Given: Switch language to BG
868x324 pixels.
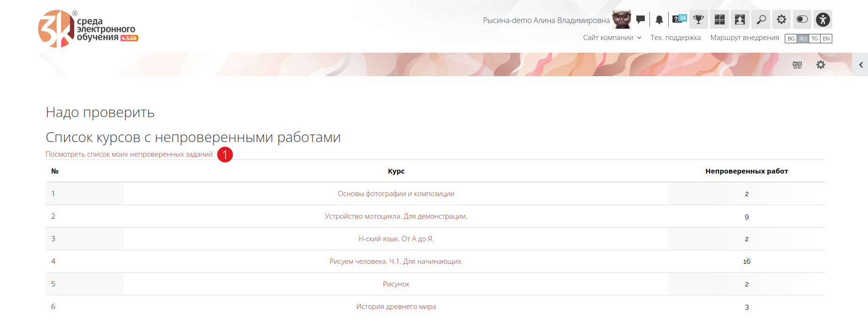Looking at the screenshot, I should (x=791, y=39).
